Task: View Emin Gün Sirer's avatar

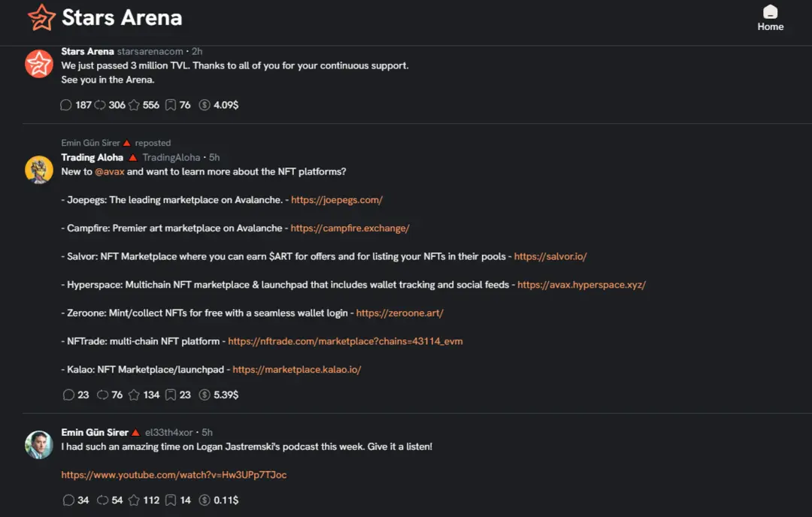Action: [x=38, y=446]
